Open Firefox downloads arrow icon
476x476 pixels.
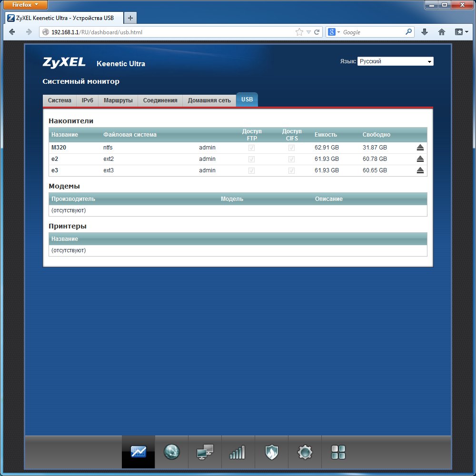click(x=425, y=32)
